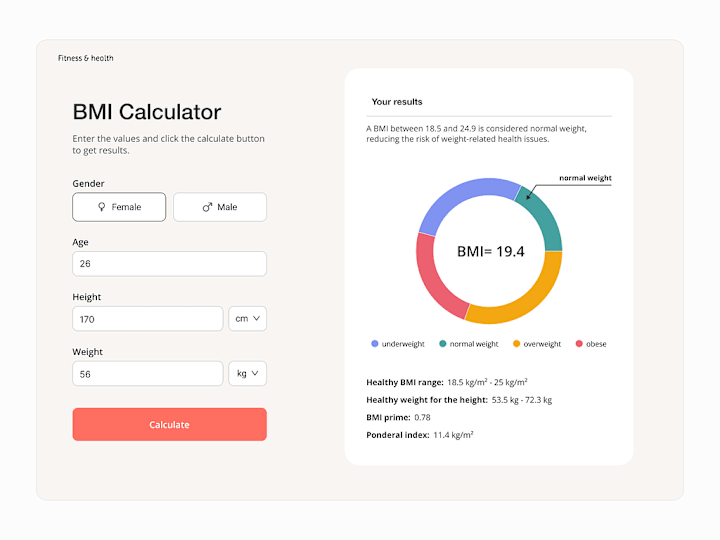The image size is (720, 540).
Task: Click the underweight legend dot
Action: pos(375,343)
